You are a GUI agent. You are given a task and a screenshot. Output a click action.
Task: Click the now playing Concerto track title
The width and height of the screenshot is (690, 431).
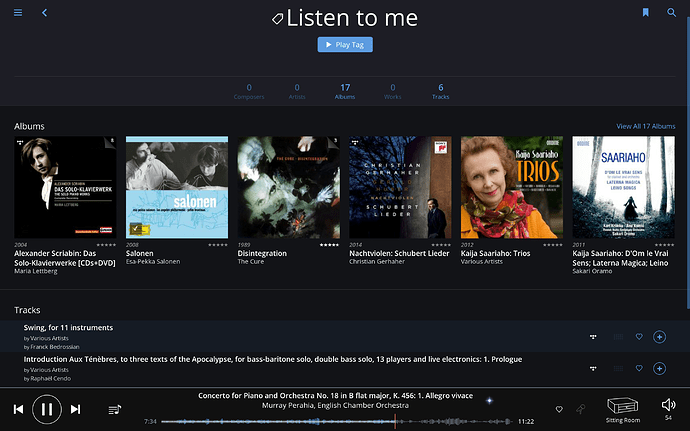point(335,396)
